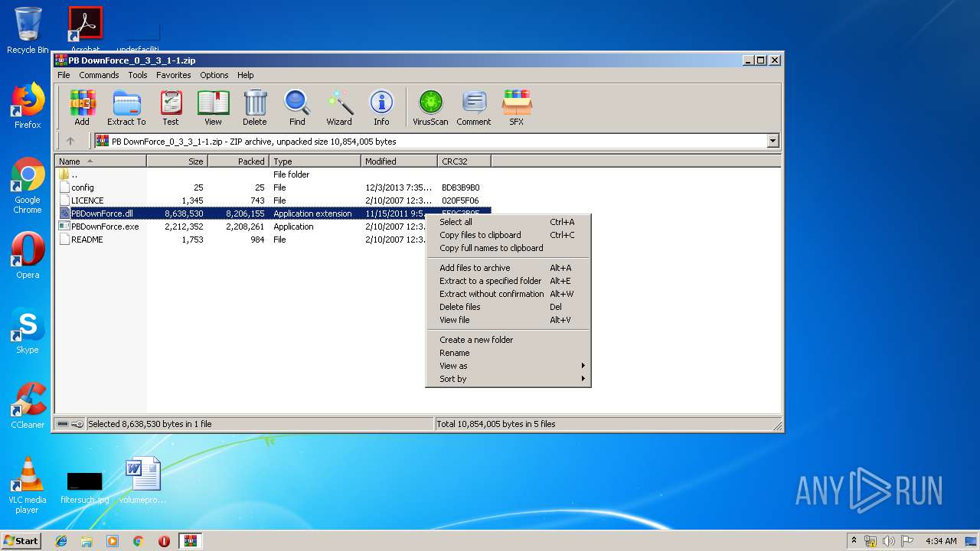Choose Create a new folder
This screenshot has width=980, height=551.
click(508, 340)
